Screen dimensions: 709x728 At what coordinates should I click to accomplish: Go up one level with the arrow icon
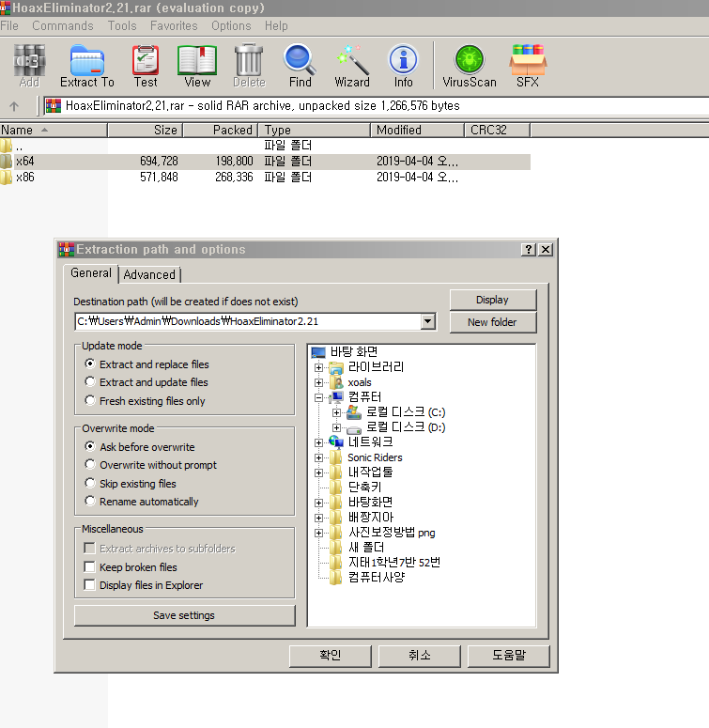14,106
